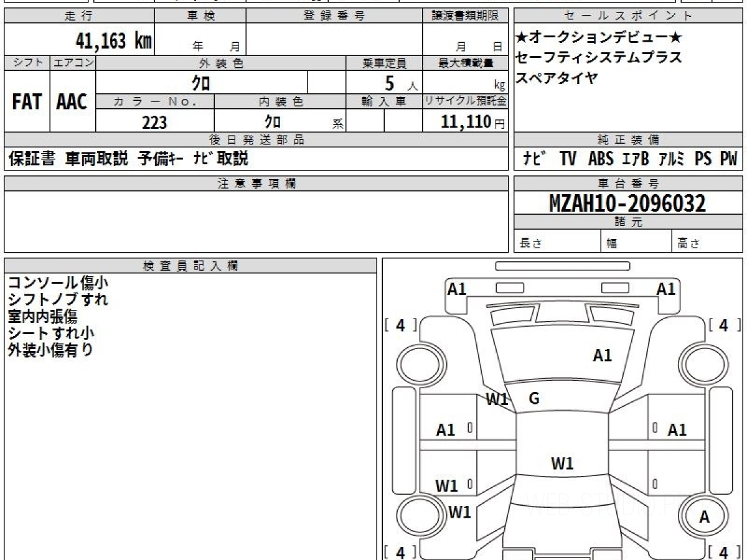Select アルミ in the 純正装備 row
747x560 pixels.
pyautogui.click(x=672, y=159)
